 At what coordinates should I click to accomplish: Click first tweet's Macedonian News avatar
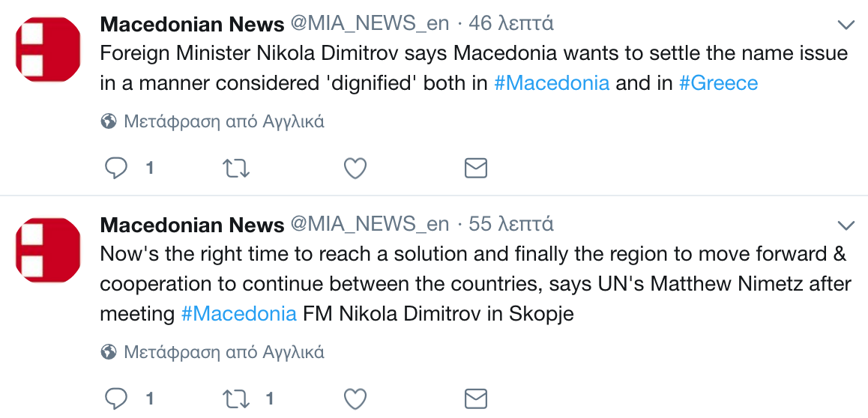click(48, 50)
